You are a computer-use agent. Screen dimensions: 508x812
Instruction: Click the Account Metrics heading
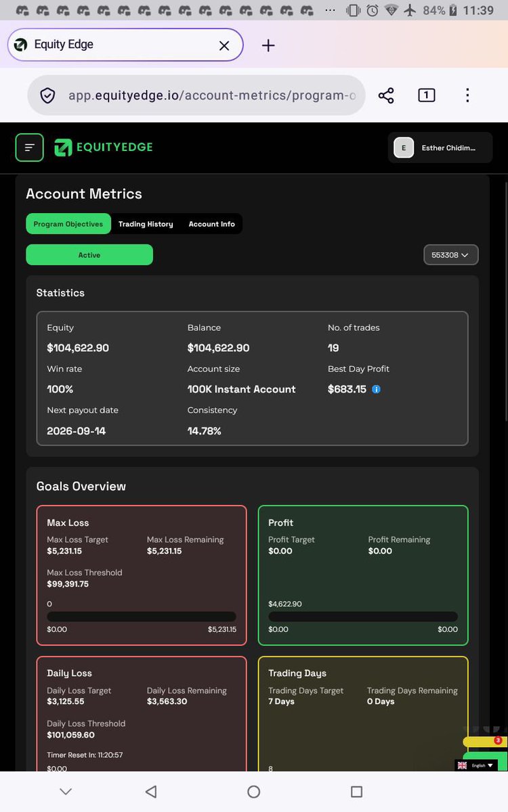84,194
